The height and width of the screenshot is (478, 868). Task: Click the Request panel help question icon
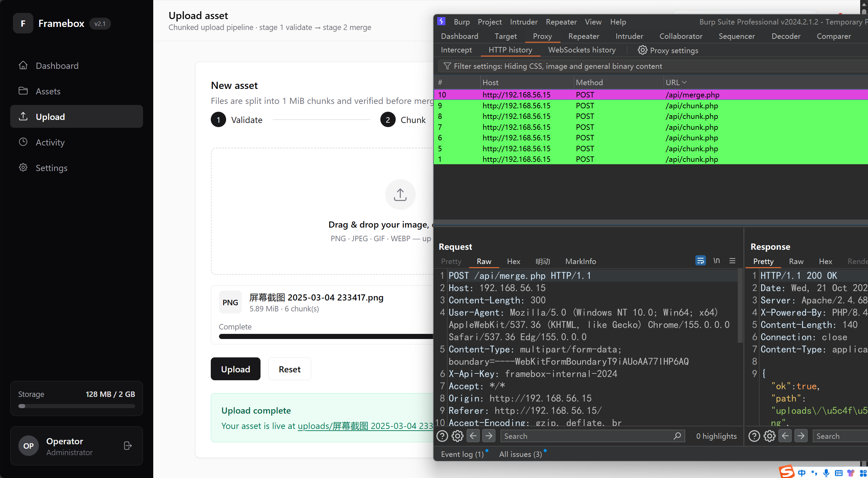[442, 436]
